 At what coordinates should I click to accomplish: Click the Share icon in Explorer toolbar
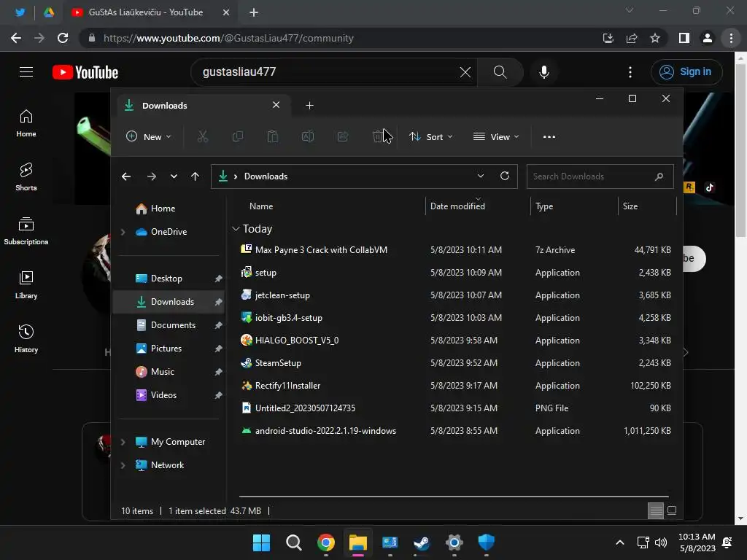(x=343, y=136)
